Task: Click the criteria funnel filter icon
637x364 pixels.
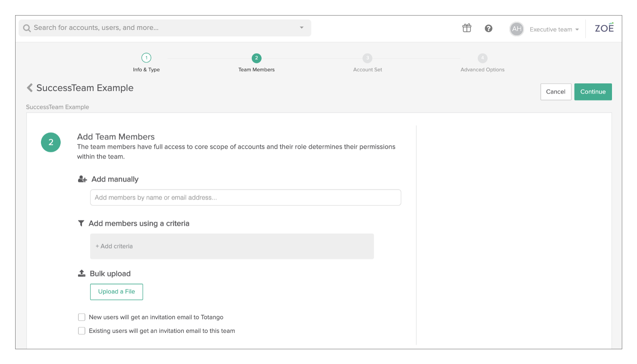Action: 81,223
